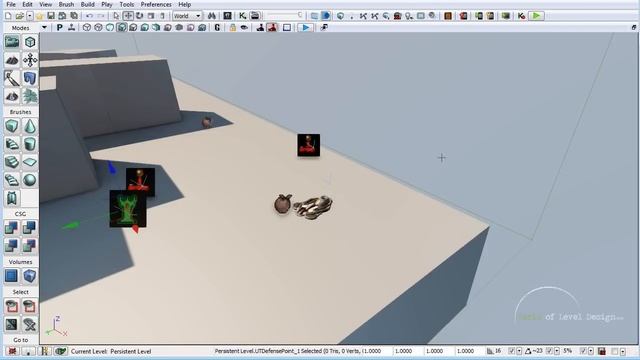
Task: Click the Undo arrow
Action: (89, 16)
